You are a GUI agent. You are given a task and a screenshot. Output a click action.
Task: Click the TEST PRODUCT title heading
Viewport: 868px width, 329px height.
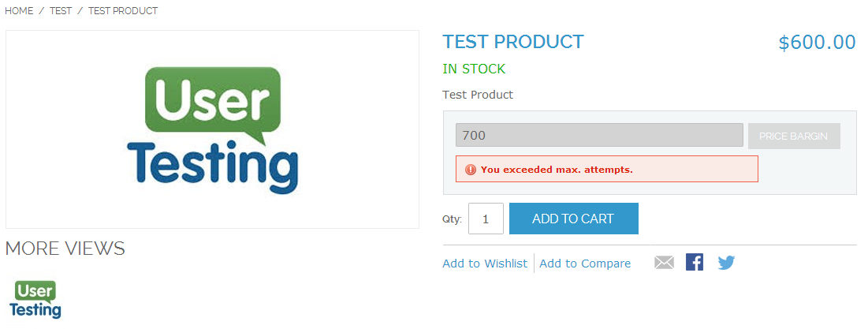(513, 42)
